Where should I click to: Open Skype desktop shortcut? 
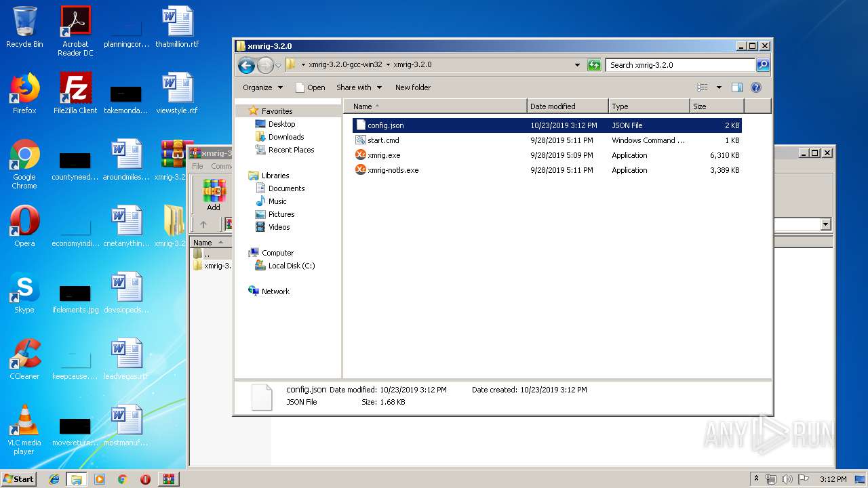click(x=24, y=292)
